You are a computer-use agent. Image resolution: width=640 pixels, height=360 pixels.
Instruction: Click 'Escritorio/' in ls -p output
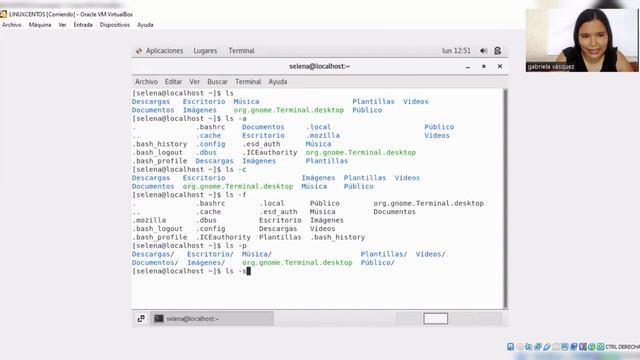point(210,254)
